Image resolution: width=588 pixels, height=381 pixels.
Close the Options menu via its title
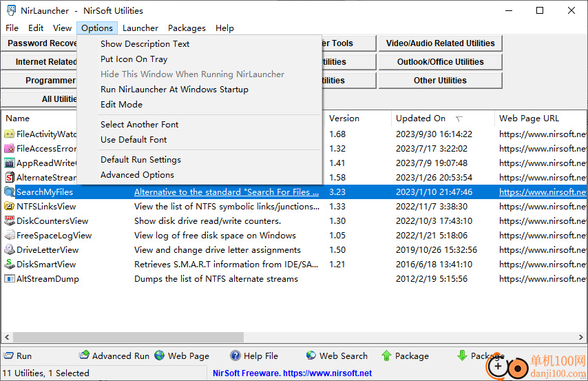point(97,28)
